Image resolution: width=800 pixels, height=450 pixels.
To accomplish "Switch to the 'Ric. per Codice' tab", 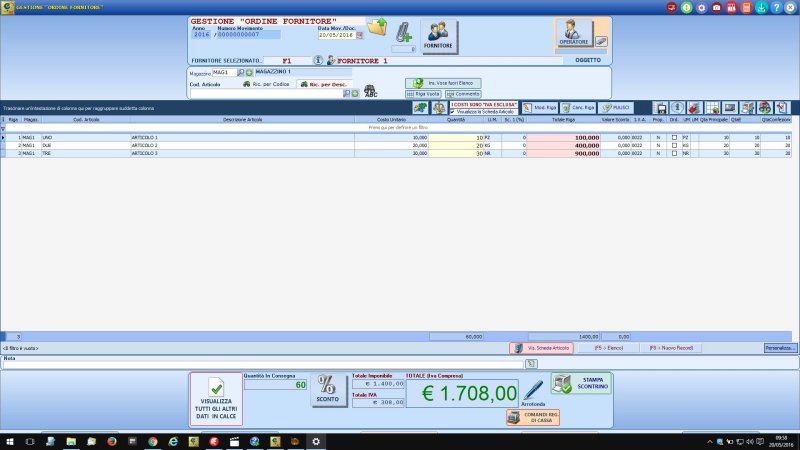I will (x=264, y=84).
